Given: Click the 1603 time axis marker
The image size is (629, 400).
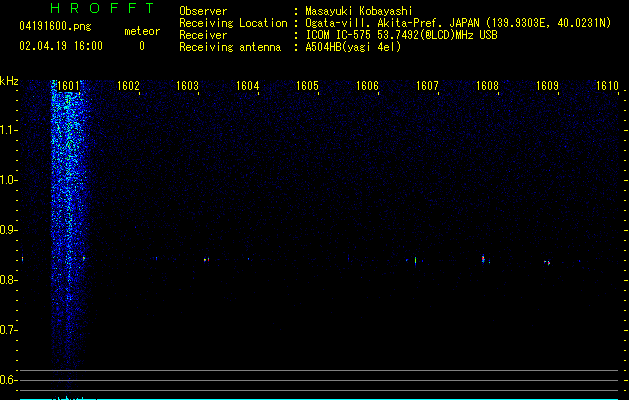Looking at the screenshot, I should coord(187,86).
